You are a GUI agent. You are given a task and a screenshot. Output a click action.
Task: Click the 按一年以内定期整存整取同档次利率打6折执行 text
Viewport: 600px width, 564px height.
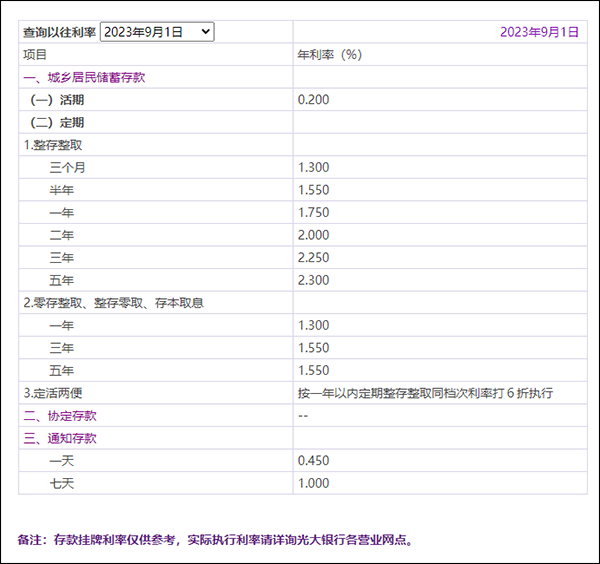pyautogui.click(x=426, y=393)
